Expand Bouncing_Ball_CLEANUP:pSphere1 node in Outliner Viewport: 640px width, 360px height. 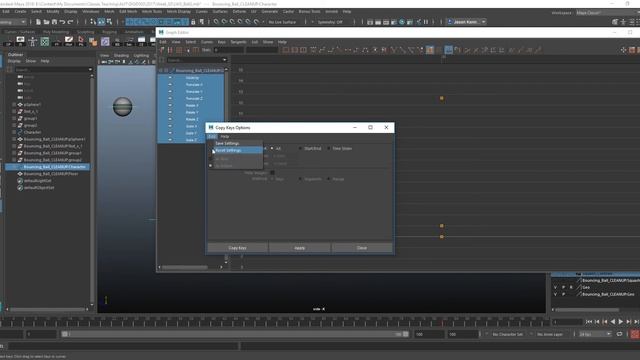click(x=14, y=139)
